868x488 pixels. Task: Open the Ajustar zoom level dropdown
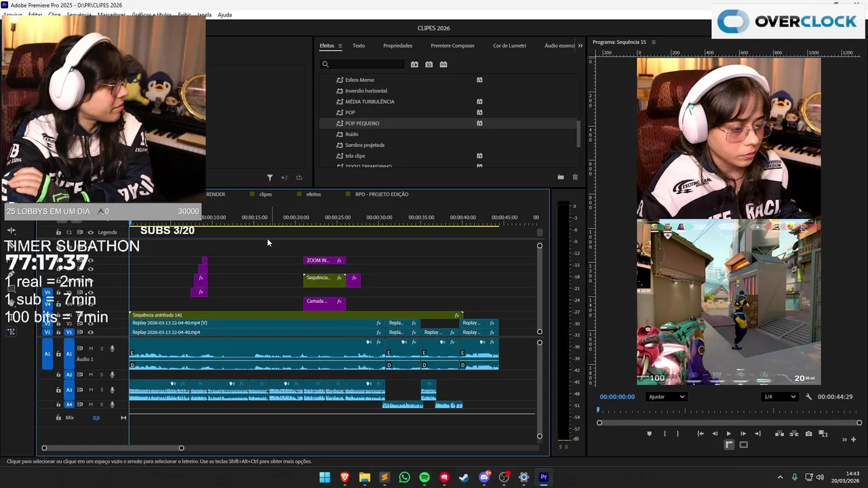tap(667, 397)
